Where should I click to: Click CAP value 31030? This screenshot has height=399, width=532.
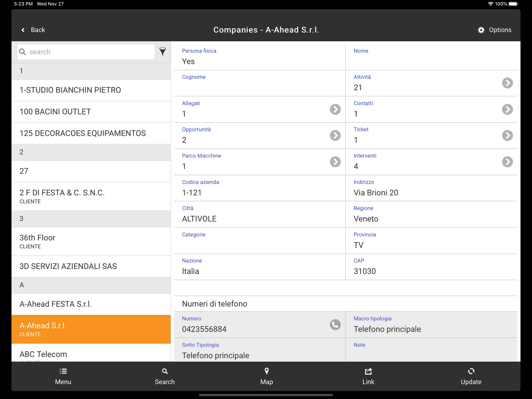365,271
